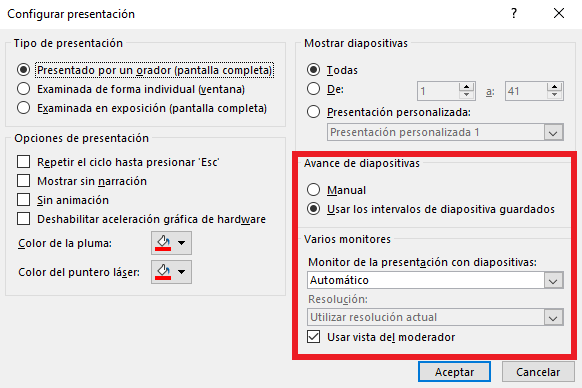This screenshot has width=582, height=388.
Task: Click the help question mark icon
Action: click(514, 14)
